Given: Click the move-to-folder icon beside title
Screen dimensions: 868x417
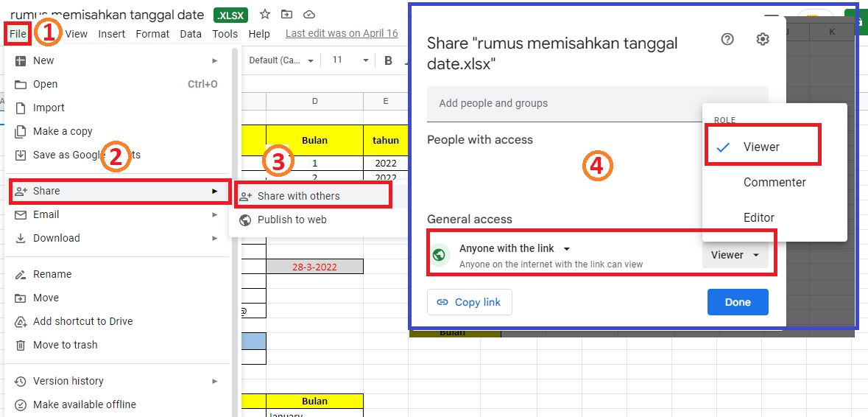Looking at the screenshot, I should [286, 15].
